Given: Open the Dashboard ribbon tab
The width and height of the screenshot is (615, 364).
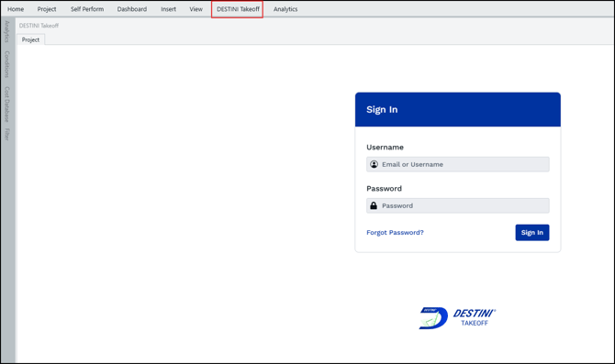Looking at the screenshot, I should click(132, 9).
